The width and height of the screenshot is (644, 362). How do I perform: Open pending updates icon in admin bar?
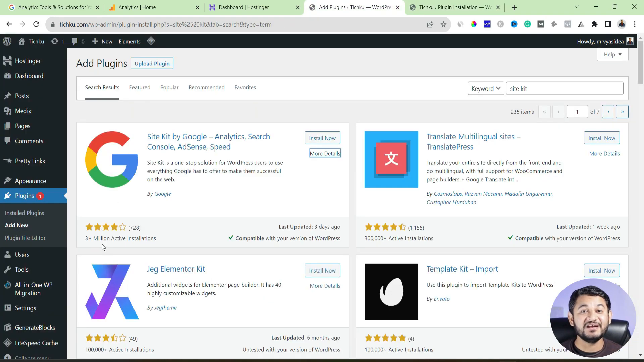click(54, 41)
